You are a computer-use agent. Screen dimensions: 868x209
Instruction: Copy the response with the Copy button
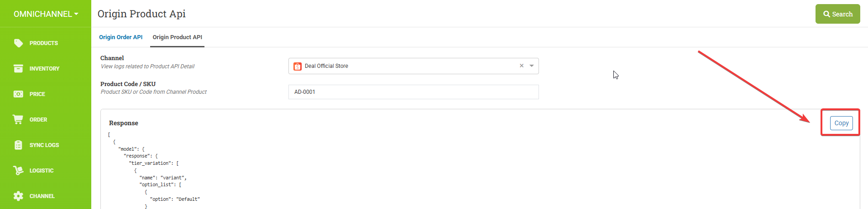point(841,123)
